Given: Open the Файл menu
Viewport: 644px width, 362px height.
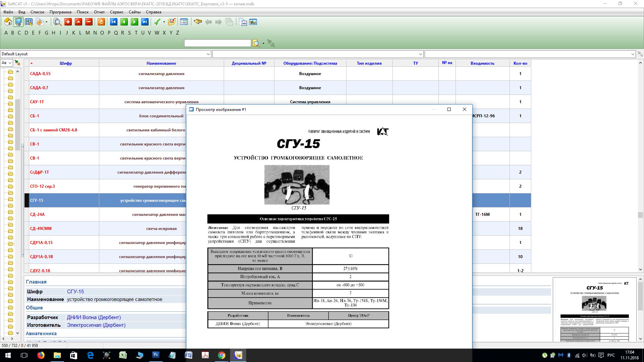Looking at the screenshot, I should (x=8, y=12).
